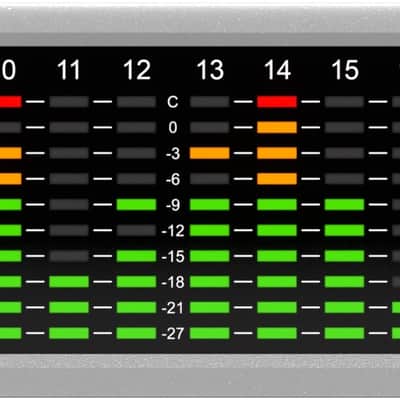Screen dimensions: 400x400
Task: Select channel 13 orange -3 segment
Action: point(210,153)
